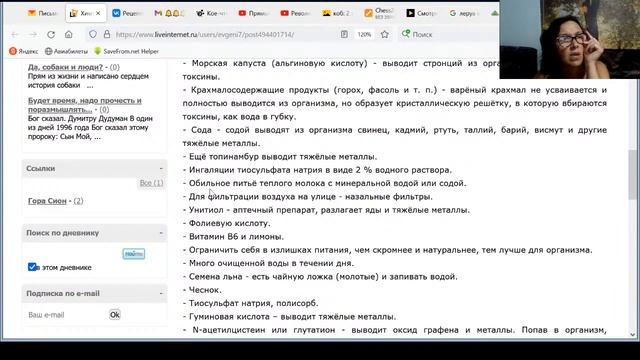Open the first YouTube Прямая tab
The width and height of the screenshot is (640, 360).
tap(253, 13)
